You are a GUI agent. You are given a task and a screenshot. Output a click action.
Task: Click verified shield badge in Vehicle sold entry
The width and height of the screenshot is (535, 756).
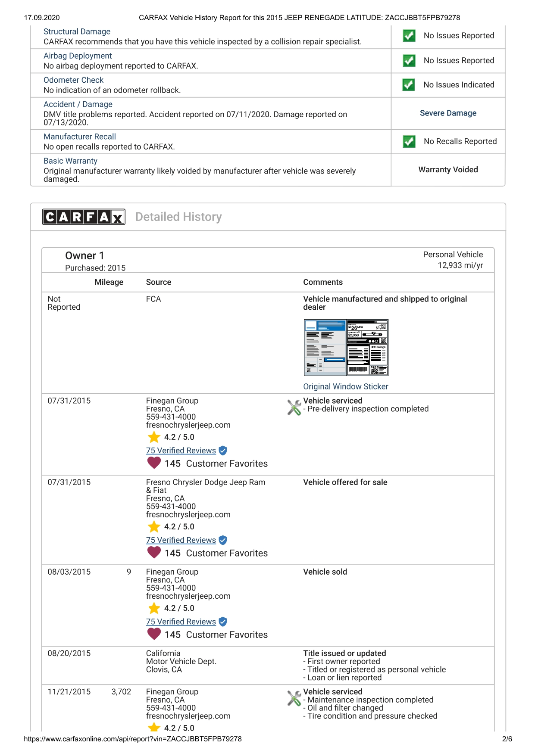coord(223,622)
